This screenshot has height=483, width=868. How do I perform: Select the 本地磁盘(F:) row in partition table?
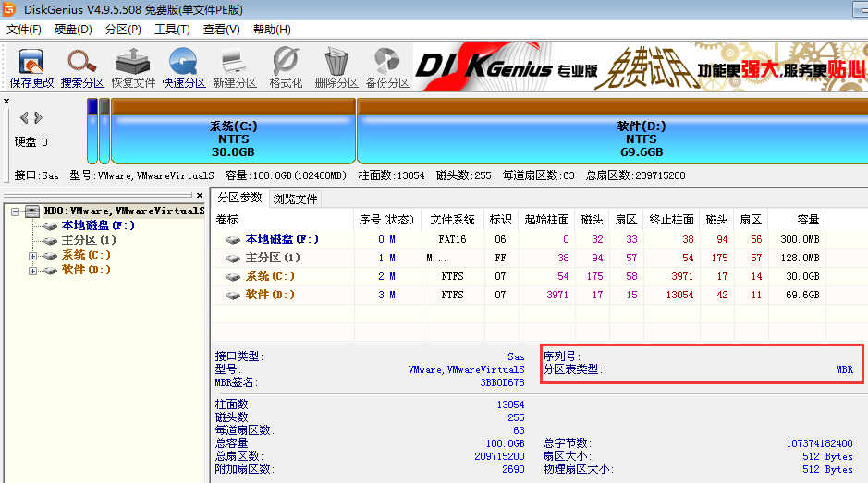[282, 239]
